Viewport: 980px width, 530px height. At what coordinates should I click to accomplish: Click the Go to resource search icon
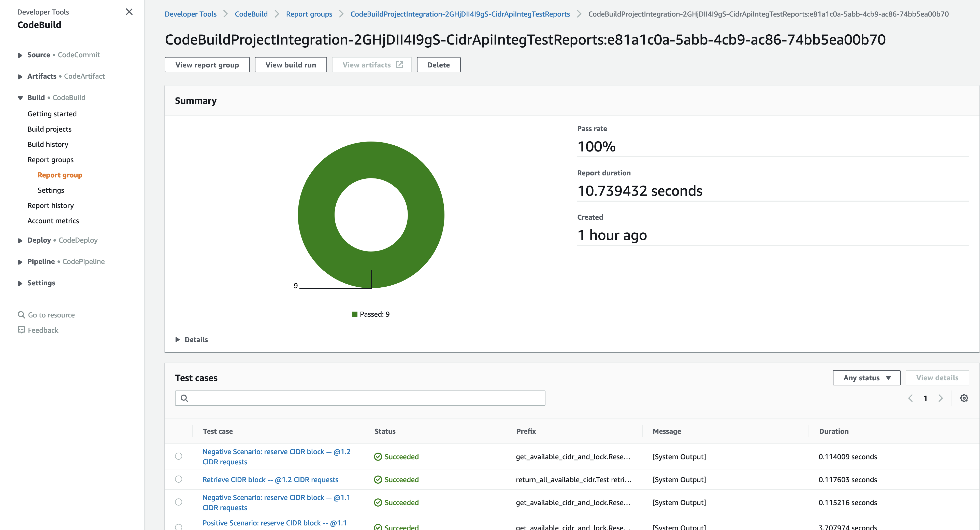21,315
